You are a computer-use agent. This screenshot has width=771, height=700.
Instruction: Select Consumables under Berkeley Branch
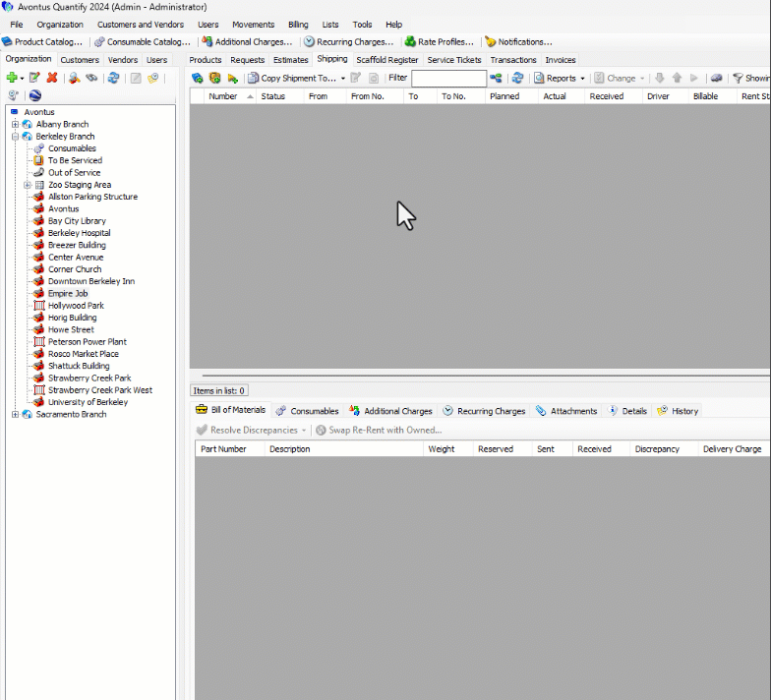click(x=72, y=147)
